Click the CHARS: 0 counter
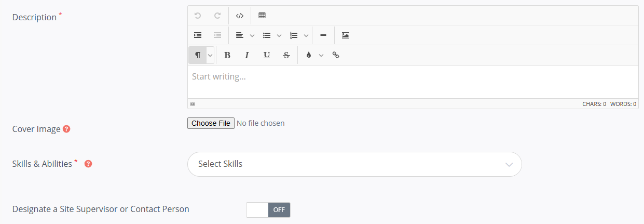 coord(594,104)
